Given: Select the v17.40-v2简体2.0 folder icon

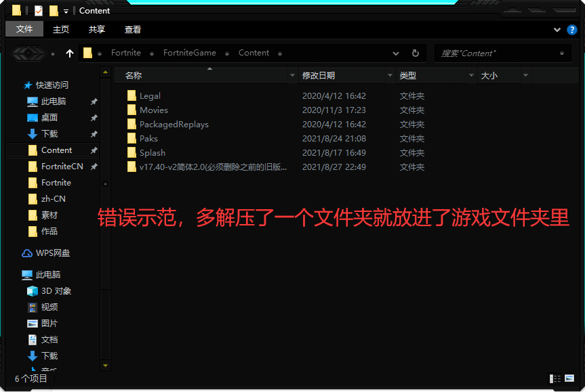Looking at the screenshot, I should [132, 167].
